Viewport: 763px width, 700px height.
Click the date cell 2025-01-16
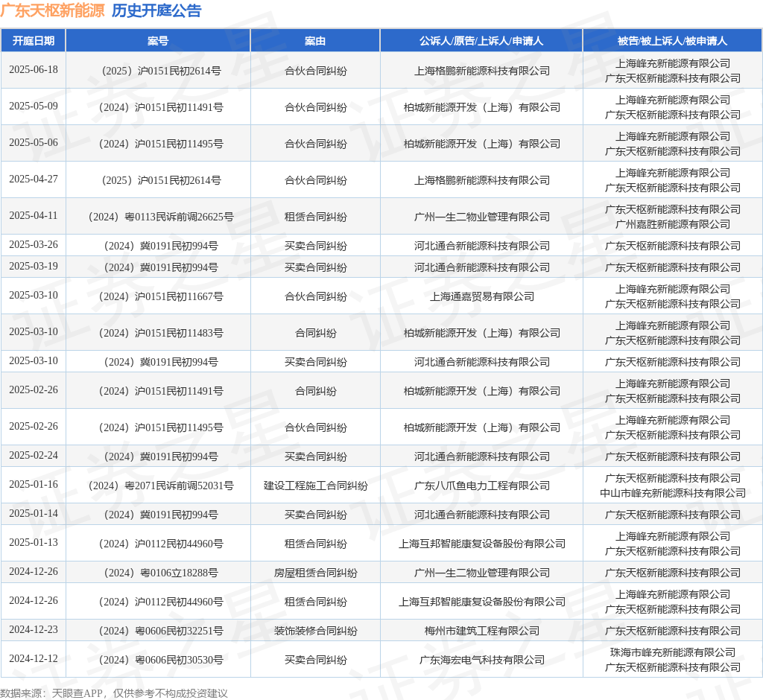tap(33, 485)
